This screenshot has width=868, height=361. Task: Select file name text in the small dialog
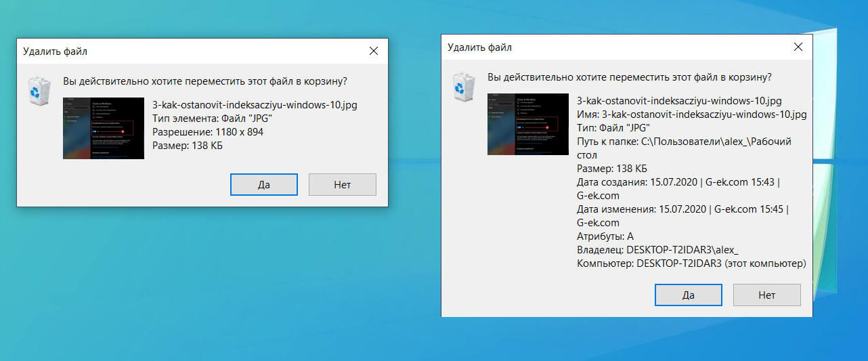[x=255, y=105]
